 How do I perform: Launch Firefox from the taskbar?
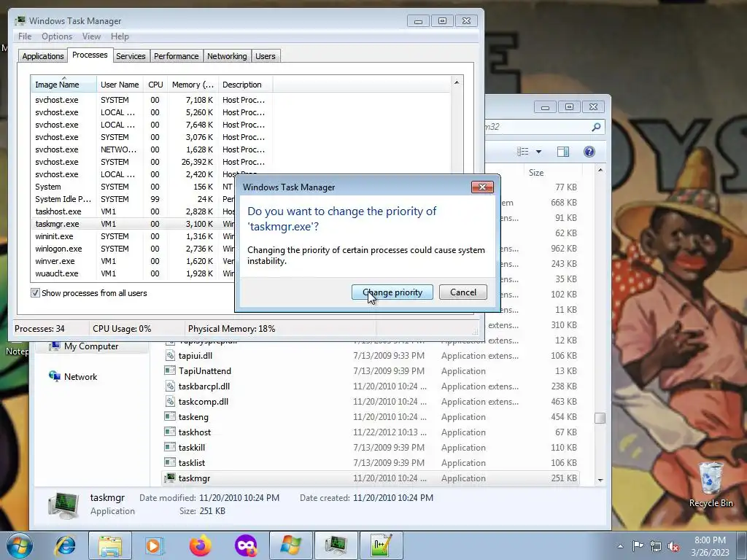point(201,545)
